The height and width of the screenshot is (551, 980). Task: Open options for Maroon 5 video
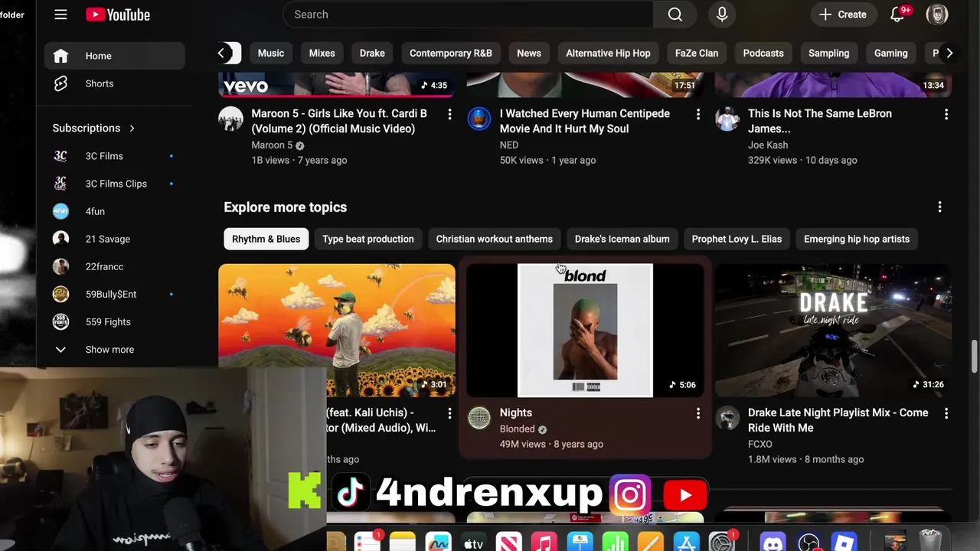[449, 114]
